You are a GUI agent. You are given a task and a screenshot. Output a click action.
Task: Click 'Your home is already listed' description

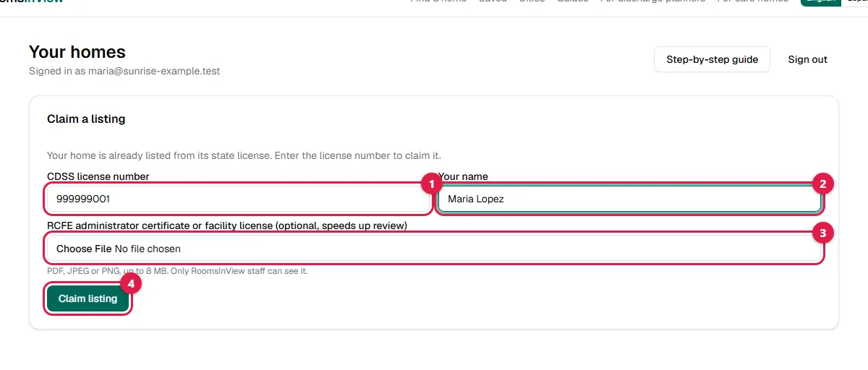[244, 155]
